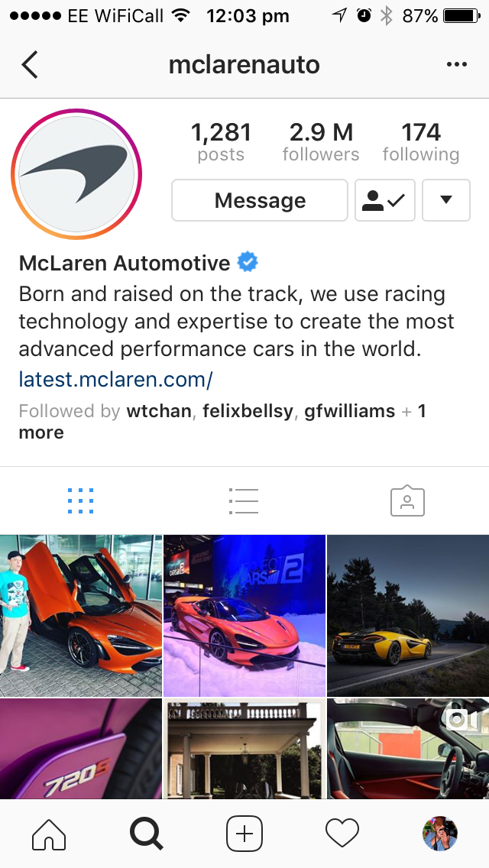Tap the Home icon in bottom bar
The image size is (489, 868).
(50, 833)
